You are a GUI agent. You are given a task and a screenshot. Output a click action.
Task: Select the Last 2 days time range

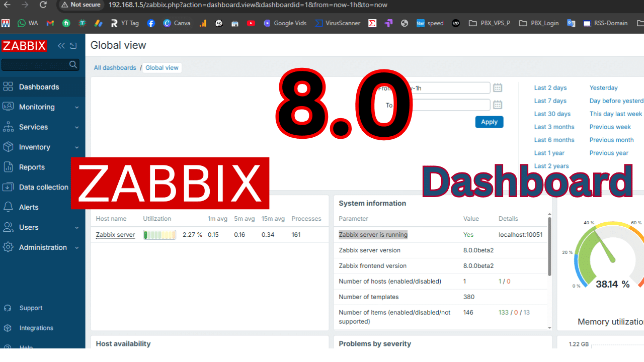pos(550,88)
